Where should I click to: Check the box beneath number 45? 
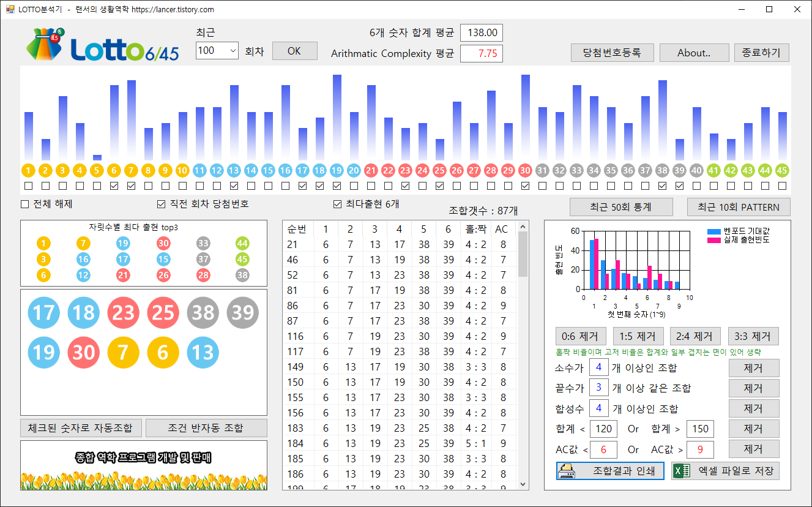click(782, 186)
